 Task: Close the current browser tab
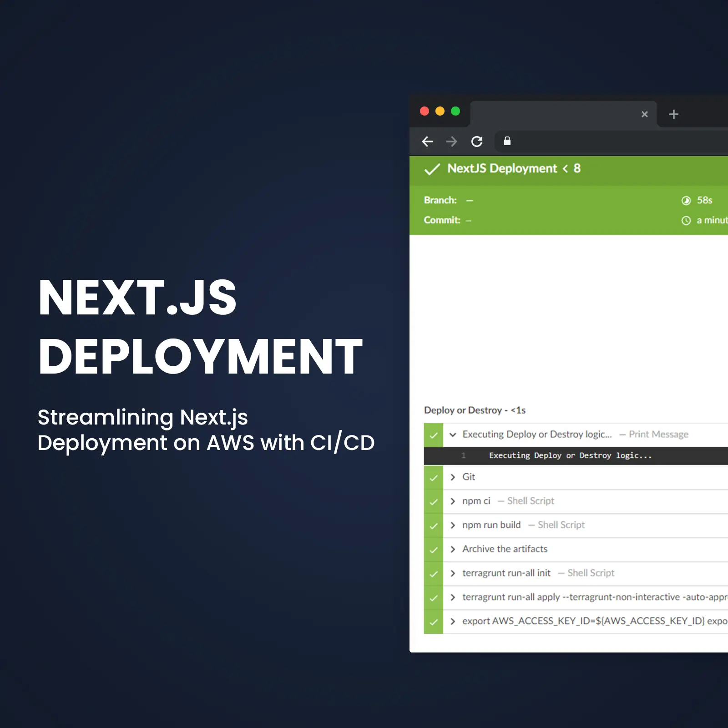644,114
